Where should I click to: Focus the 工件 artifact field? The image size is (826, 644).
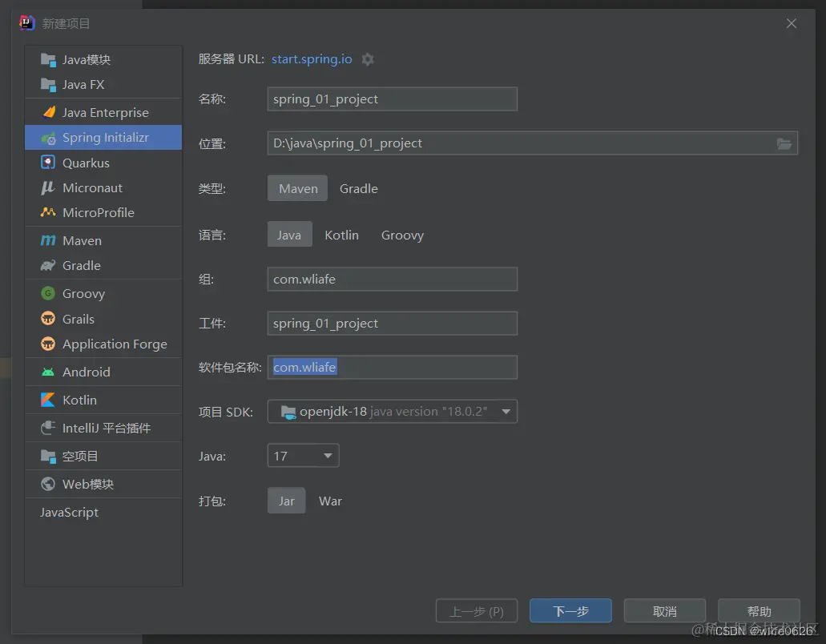[393, 324]
